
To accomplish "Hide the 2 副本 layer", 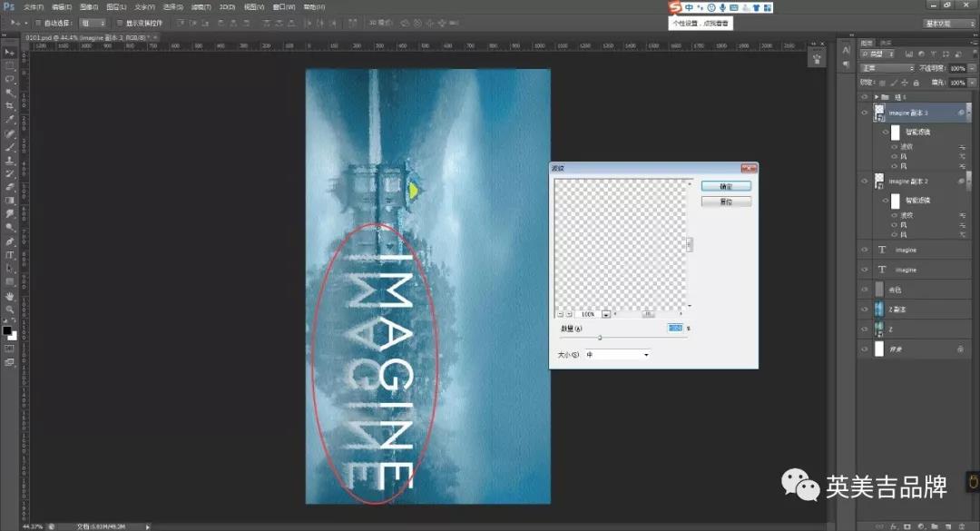I will click(865, 309).
